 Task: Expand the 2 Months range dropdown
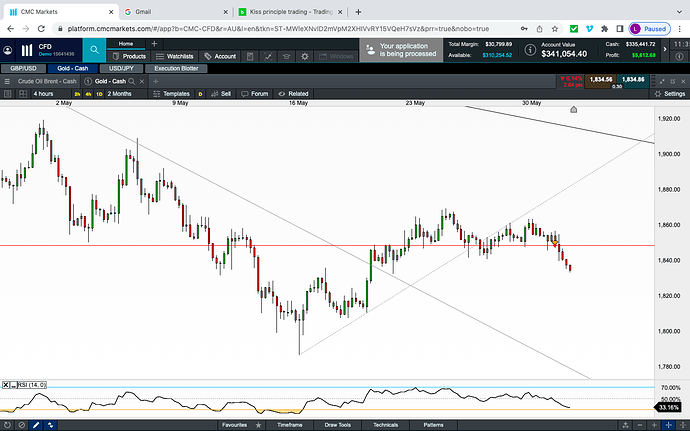pos(120,93)
